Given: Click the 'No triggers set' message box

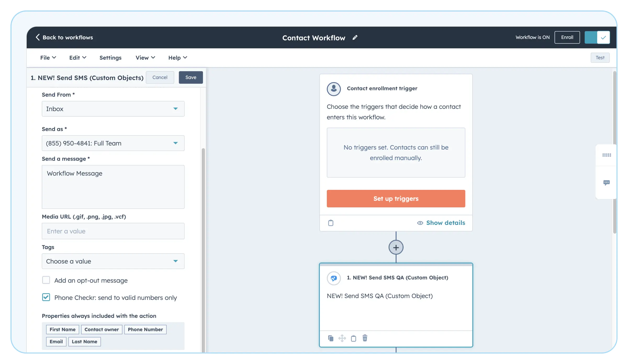Looking at the screenshot, I should [x=396, y=152].
